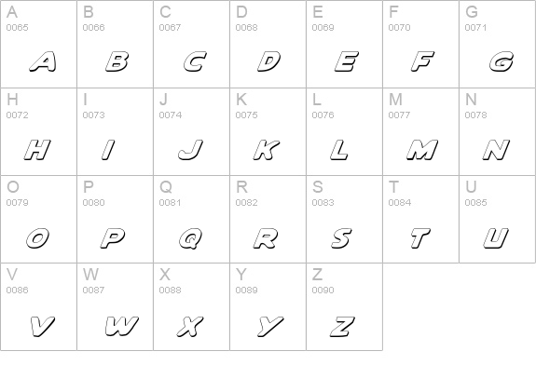Select the M glyph preview 0077
536x392 pixels.
click(x=422, y=150)
